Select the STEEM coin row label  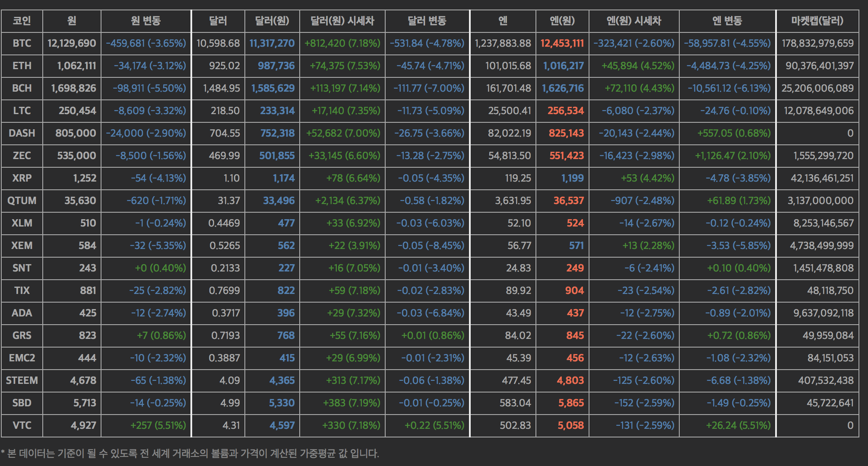22,380
